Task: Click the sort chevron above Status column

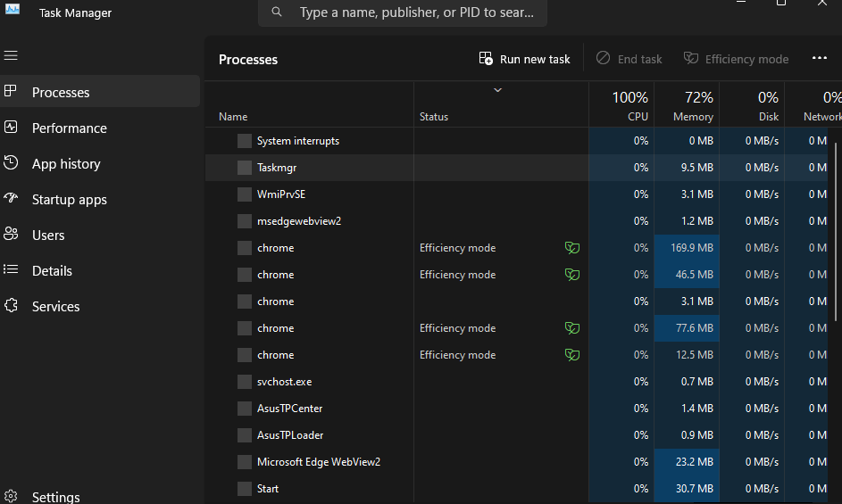Action: tap(498, 89)
